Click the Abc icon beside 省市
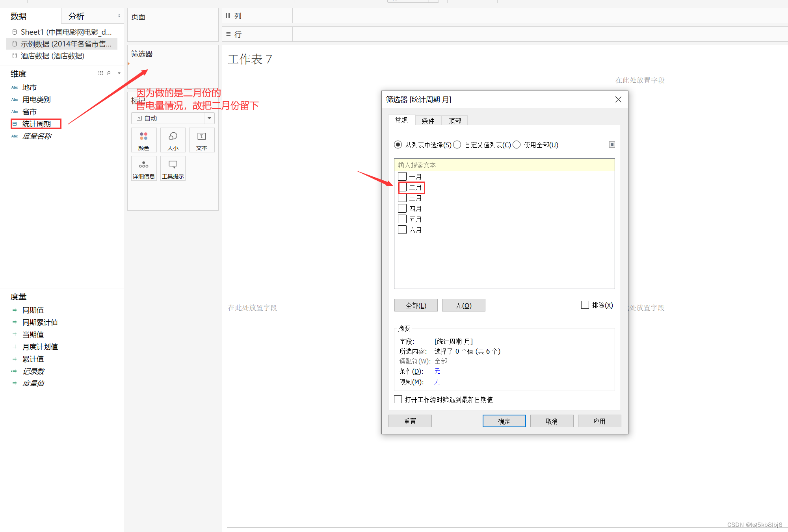 click(15, 112)
